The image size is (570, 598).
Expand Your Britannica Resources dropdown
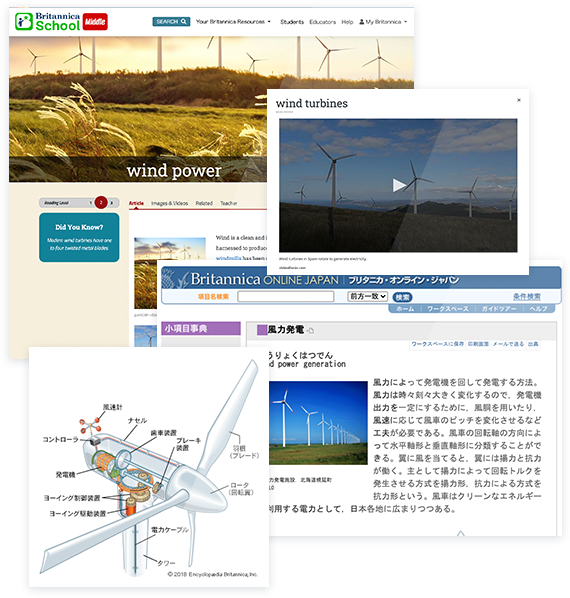tap(233, 22)
